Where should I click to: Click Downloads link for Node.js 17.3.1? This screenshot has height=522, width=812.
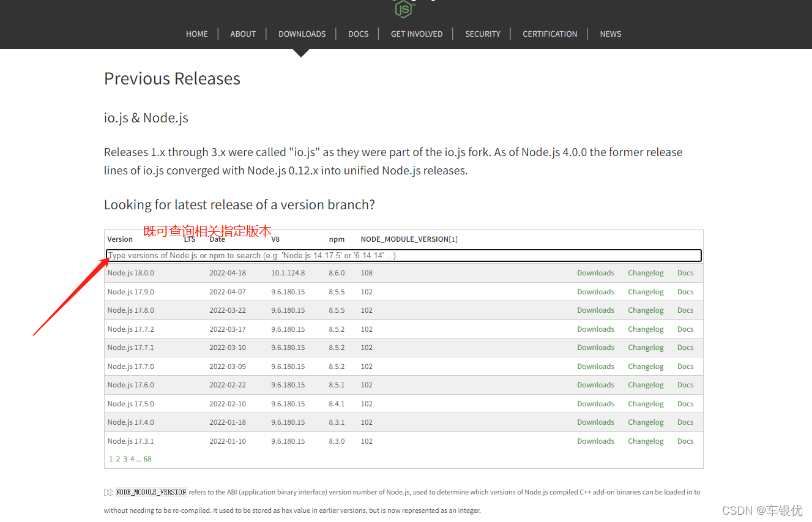point(595,441)
